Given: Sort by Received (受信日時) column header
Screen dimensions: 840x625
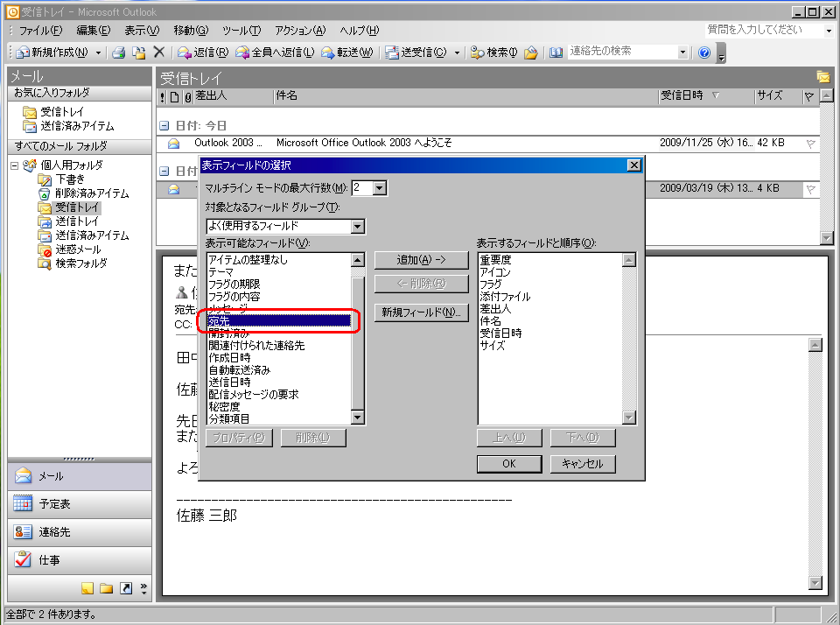Looking at the screenshot, I should click(706, 96).
